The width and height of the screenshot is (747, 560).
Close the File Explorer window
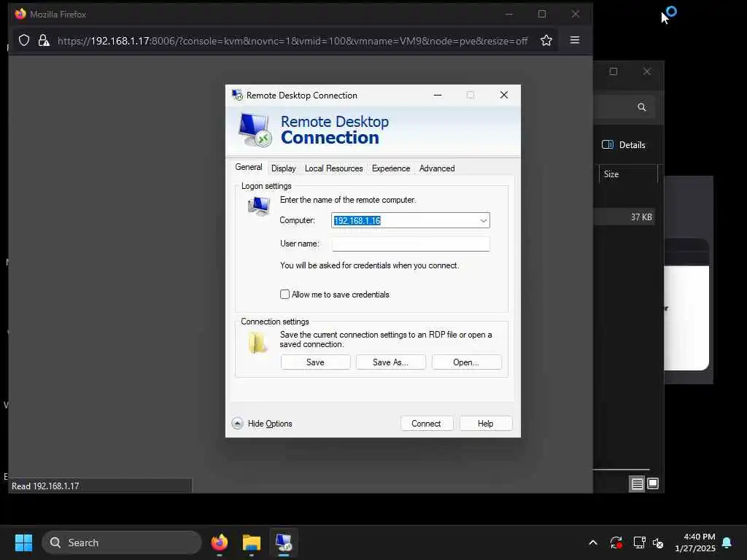[x=647, y=71]
